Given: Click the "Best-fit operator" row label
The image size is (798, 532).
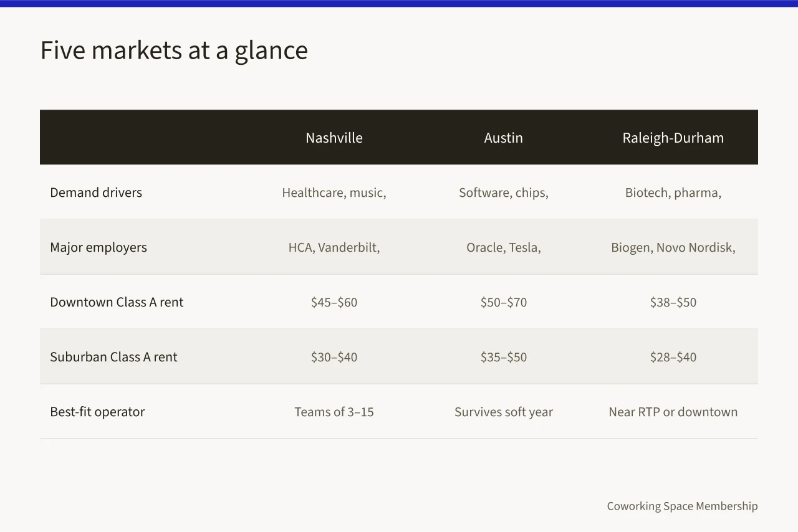Looking at the screenshot, I should click(x=97, y=412).
